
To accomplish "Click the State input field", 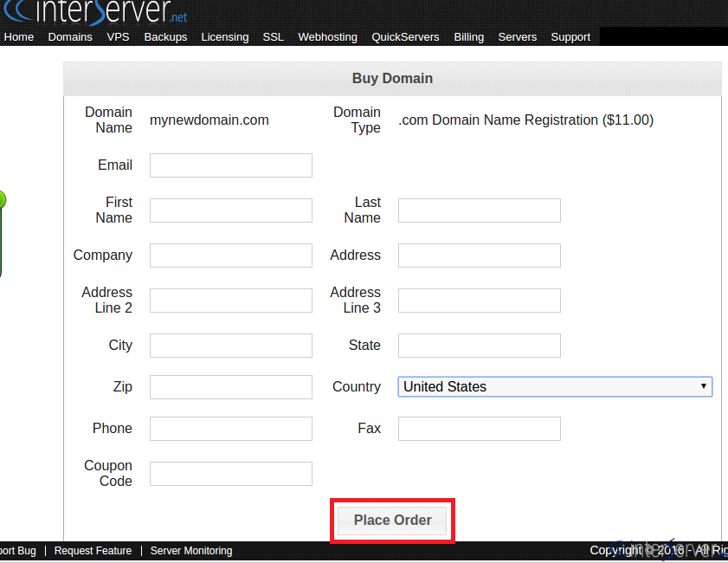I will point(480,346).
